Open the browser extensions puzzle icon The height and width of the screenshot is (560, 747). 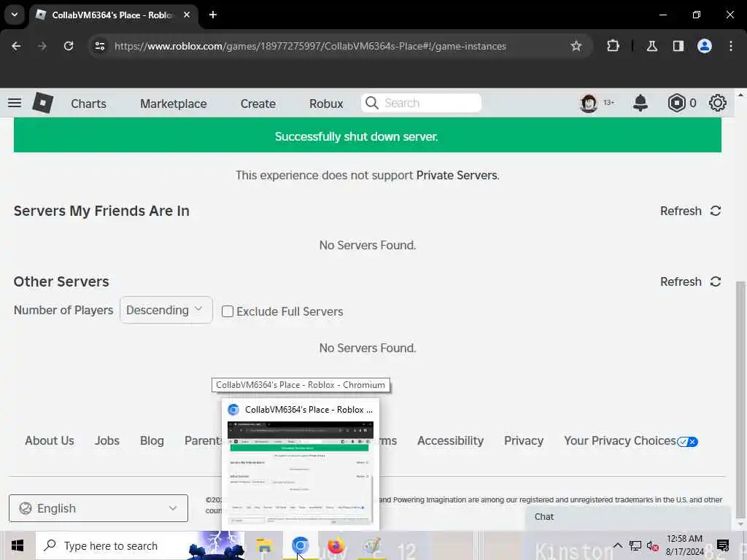(x=613, y=46)
